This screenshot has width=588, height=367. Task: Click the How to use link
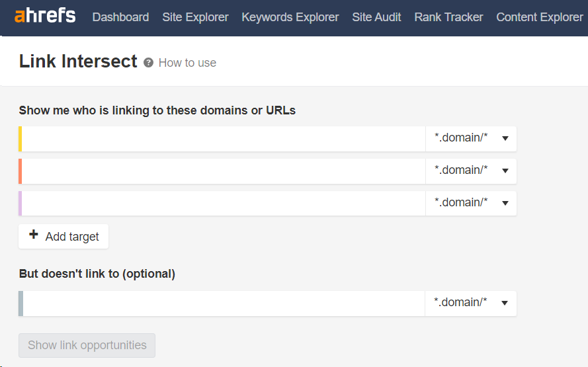coord(187,63)
